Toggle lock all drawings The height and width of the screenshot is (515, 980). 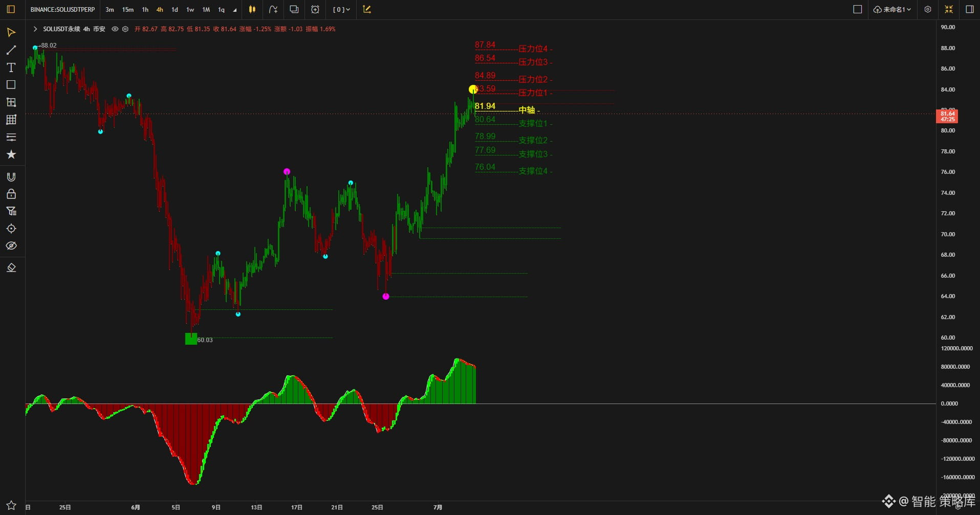click(x=11, y=194)
